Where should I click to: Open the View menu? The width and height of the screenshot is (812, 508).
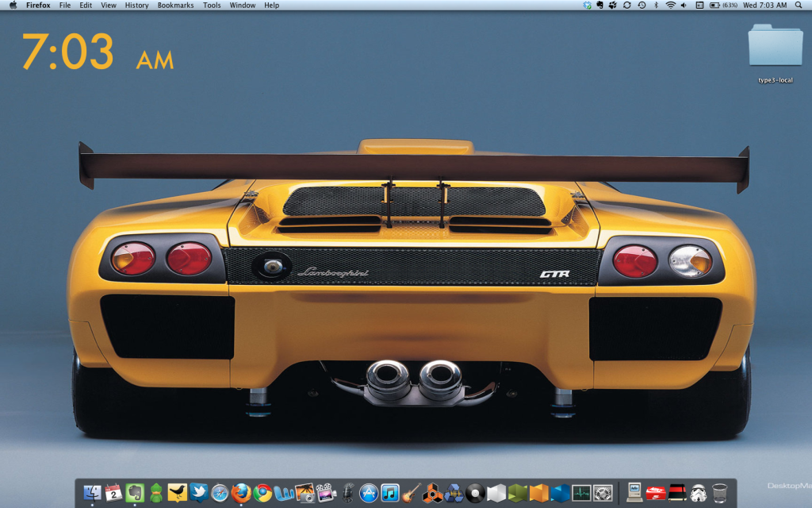tap(108, 6)
